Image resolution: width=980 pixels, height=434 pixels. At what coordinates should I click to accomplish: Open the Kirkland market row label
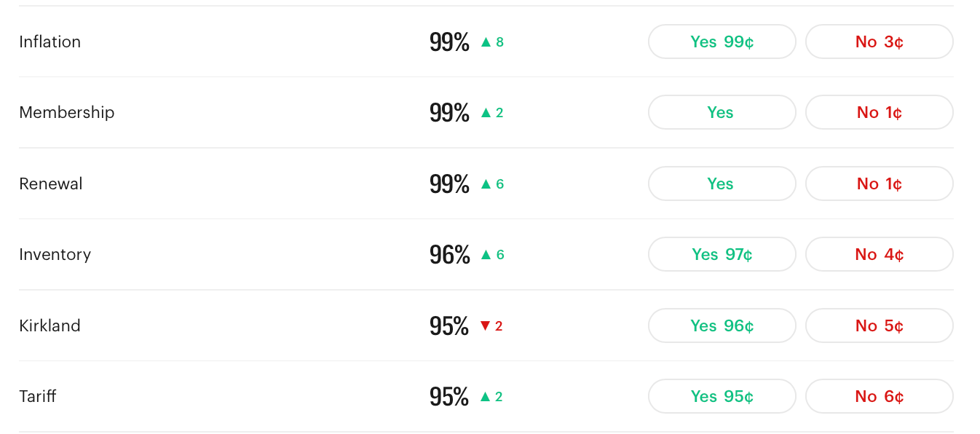click(50, 325)
